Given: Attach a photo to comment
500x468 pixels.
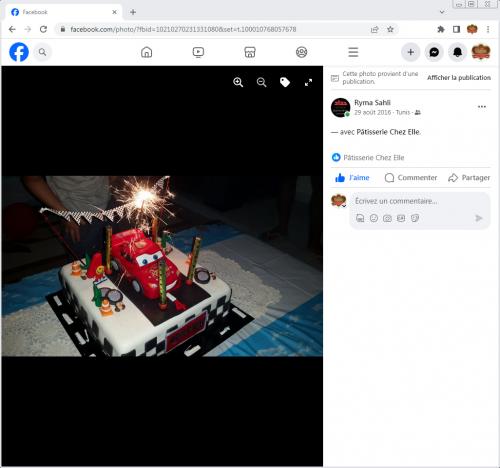Looking at the screenshot, I should pos(387,218).
